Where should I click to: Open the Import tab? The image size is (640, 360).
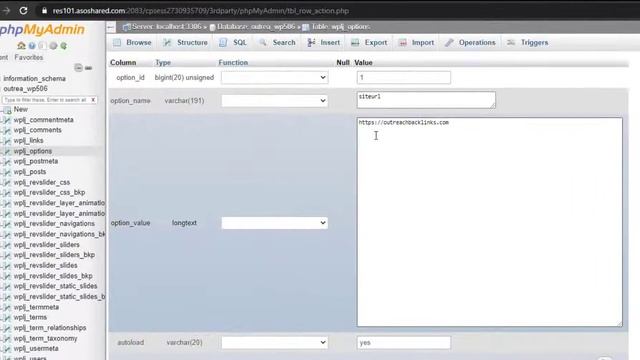click(417, 42)
